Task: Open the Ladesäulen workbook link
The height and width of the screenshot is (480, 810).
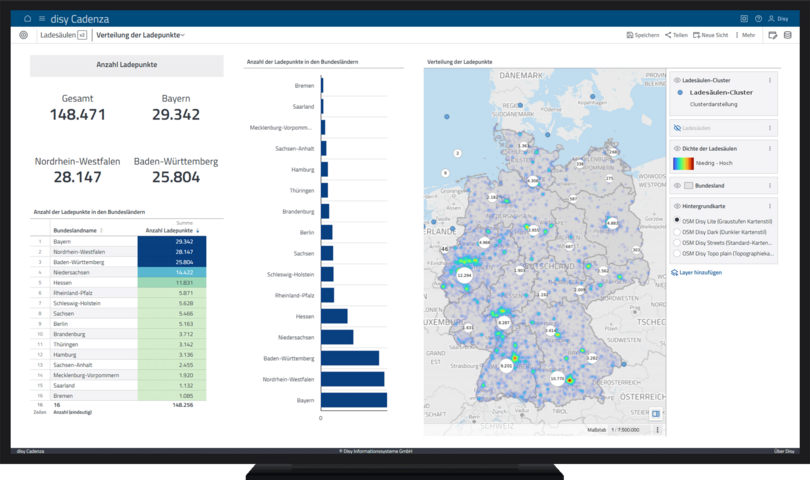Action: pyautogui.click(x=58, y=35)
